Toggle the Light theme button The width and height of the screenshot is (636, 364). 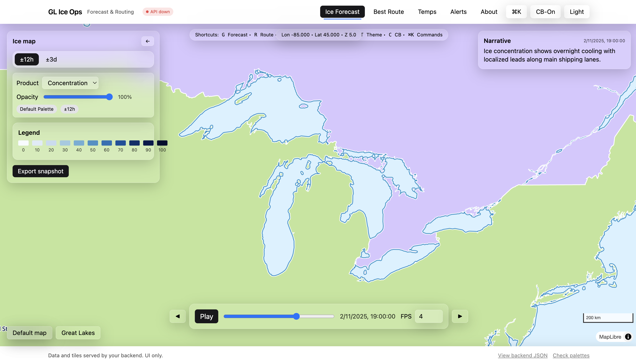(576, 12)
